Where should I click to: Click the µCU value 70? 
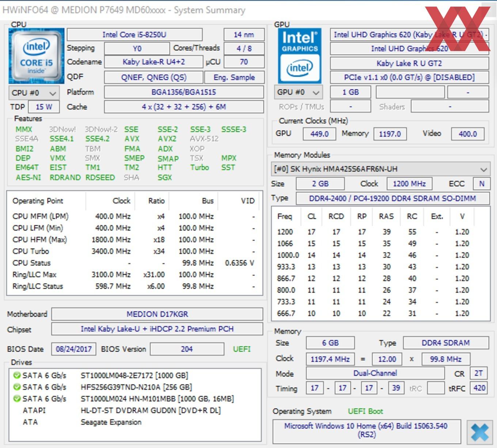244,62
